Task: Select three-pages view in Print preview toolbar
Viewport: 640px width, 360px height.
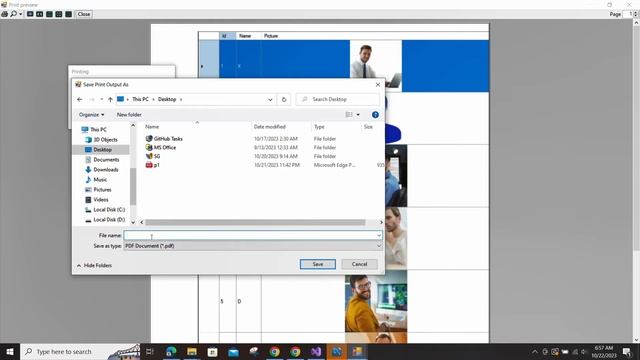Action: pyautogui.click(x=49, y=14)
